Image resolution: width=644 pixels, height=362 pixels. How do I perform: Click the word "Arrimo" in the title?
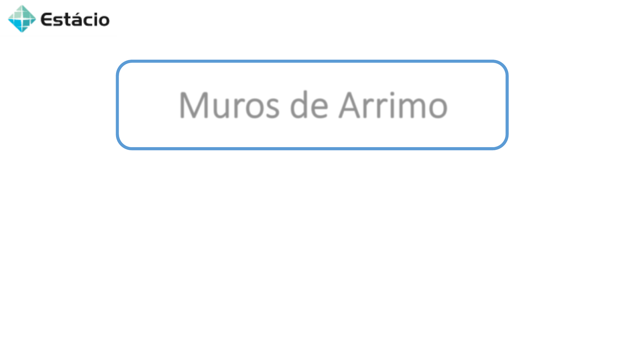point(393,105)
